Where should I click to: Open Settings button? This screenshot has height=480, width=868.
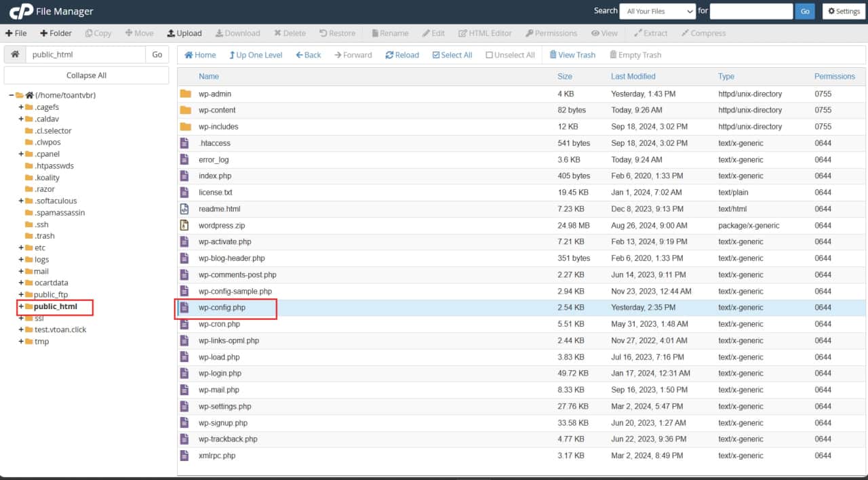click(x=843, y=12)
